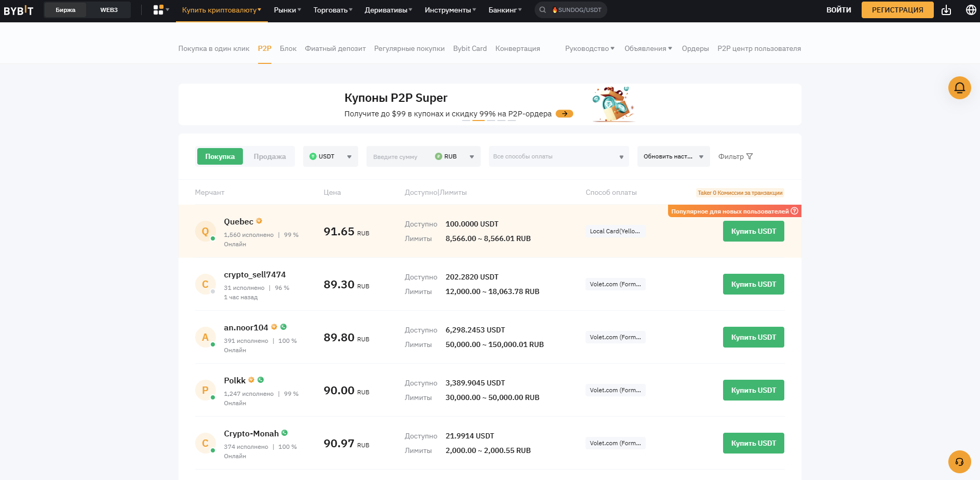The width and height of the screenshot is (980, 480).
Task: Click Crypto-Monah's green badge icon
Action: coord(284,433)
